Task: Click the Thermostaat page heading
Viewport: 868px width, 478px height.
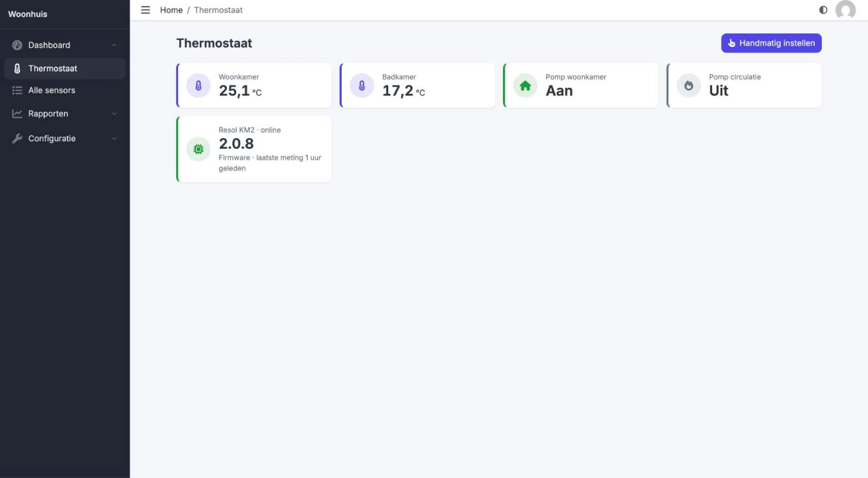Action: [x=214, y=43]
